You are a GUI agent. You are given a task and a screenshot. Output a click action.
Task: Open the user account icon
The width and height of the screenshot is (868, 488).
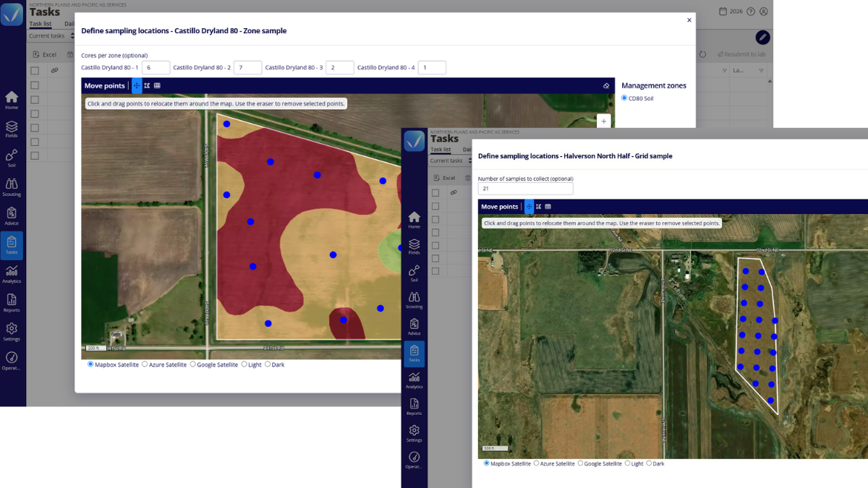coord(764,12)
